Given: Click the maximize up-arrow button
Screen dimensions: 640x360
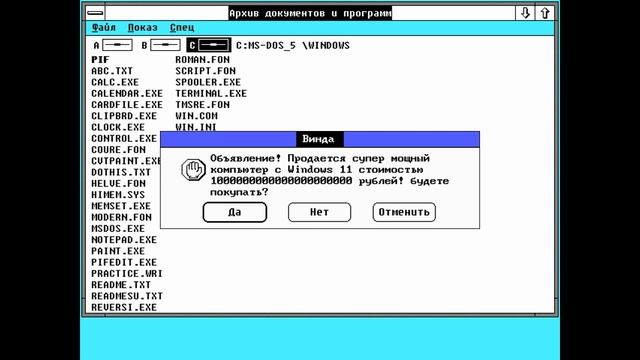Looking at the screenshot, I should (544, 13).
